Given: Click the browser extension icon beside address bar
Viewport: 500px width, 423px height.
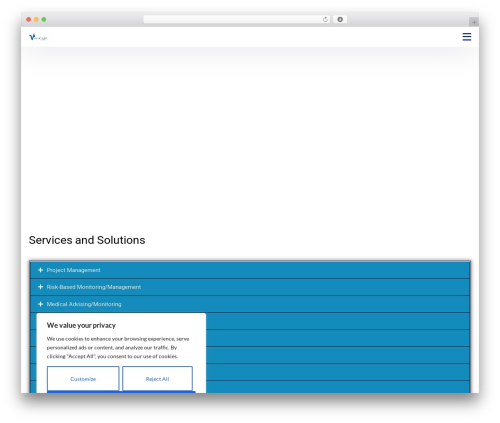Looking at the screenshot, I should click(x=340, y=20).
